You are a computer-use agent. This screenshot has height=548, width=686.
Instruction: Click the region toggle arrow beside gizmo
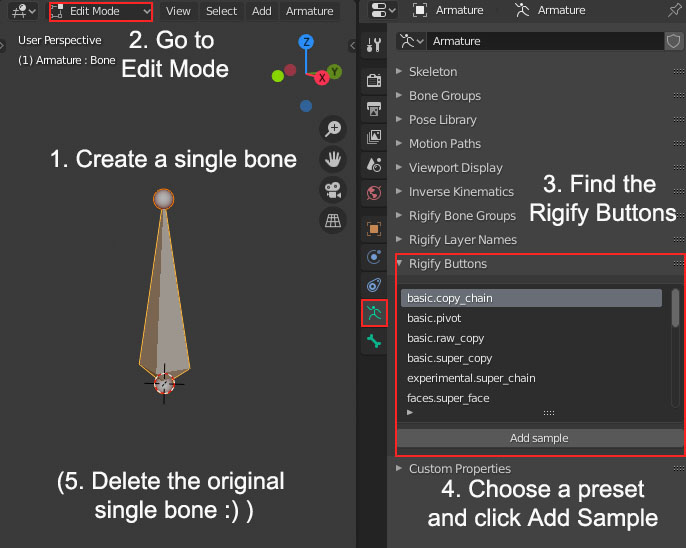pos(353,45)
